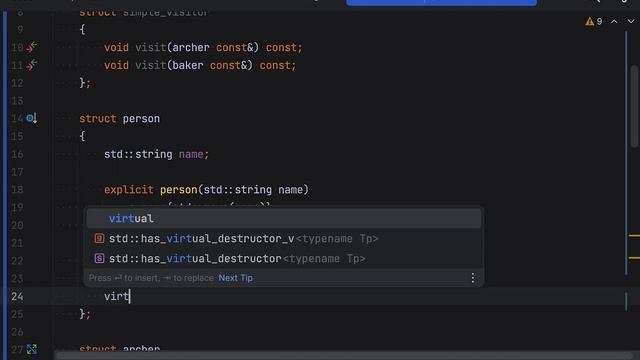Image resolution: width=640 pixels, height=360 pixels.
Task: Click the Next Tip link
Action: point(236,278)
